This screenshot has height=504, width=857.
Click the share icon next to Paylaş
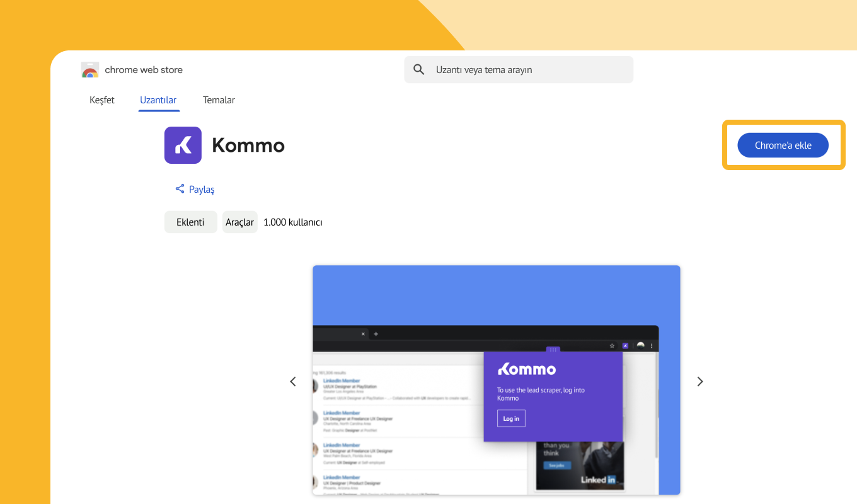[180, 189]
